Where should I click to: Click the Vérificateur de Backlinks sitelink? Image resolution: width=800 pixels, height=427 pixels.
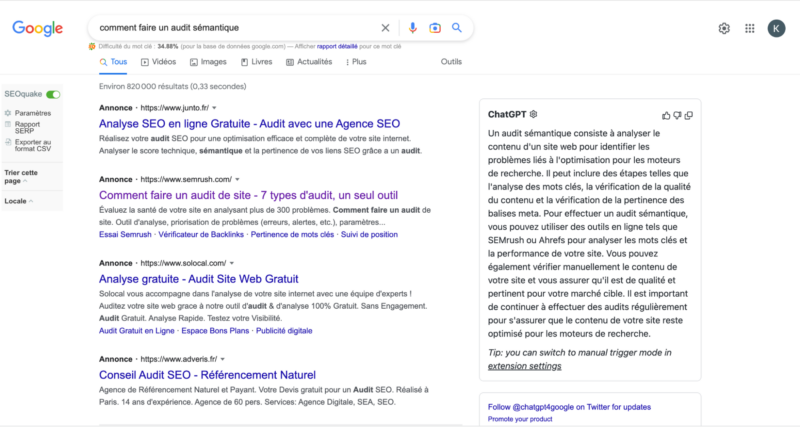tap(201, 235)
